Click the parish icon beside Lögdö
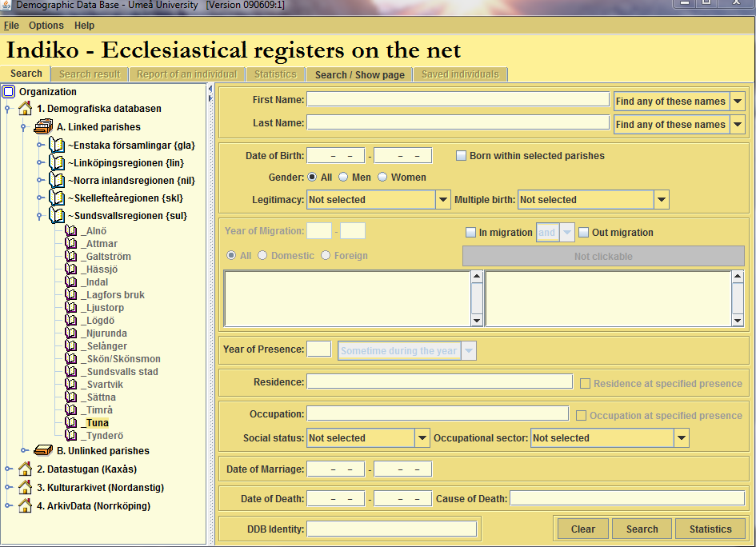The image size is (756, 547). [x=71, y=320]
